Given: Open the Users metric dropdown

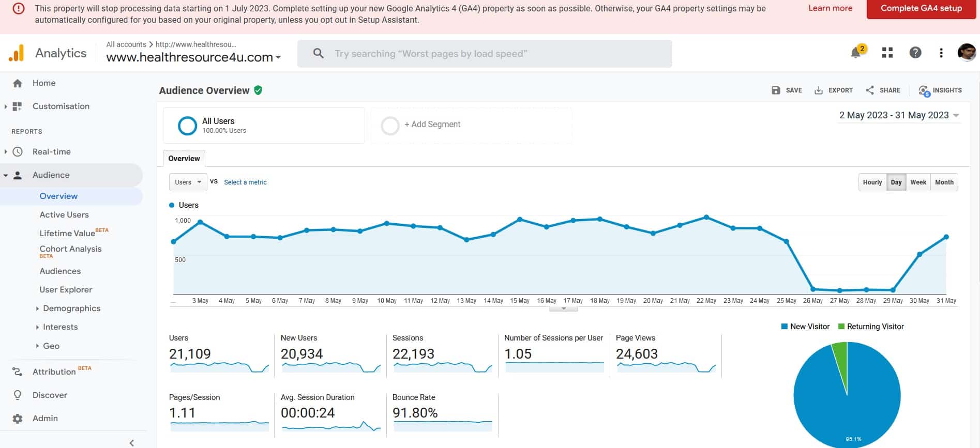Looking at the screenshot, I should 188,182.
